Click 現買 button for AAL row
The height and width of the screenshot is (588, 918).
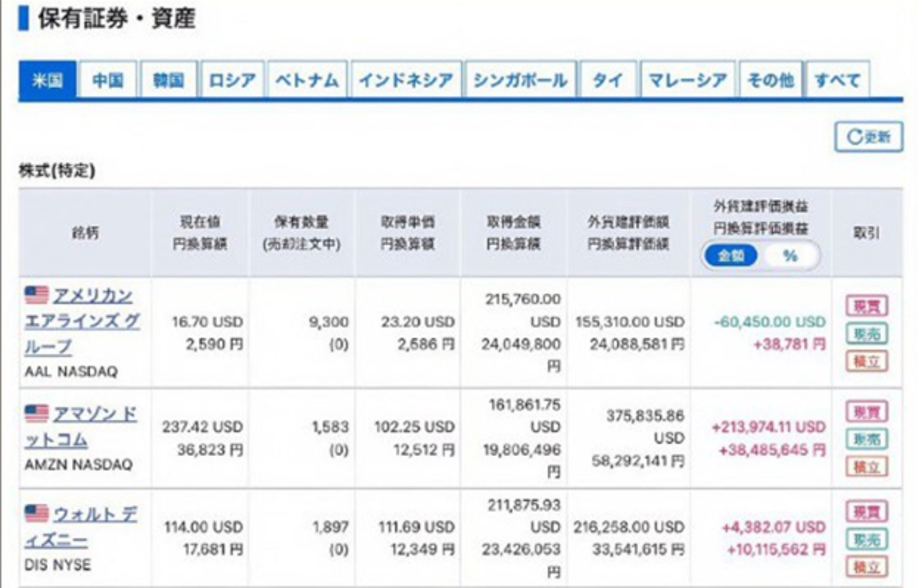[x=867, y=307]
